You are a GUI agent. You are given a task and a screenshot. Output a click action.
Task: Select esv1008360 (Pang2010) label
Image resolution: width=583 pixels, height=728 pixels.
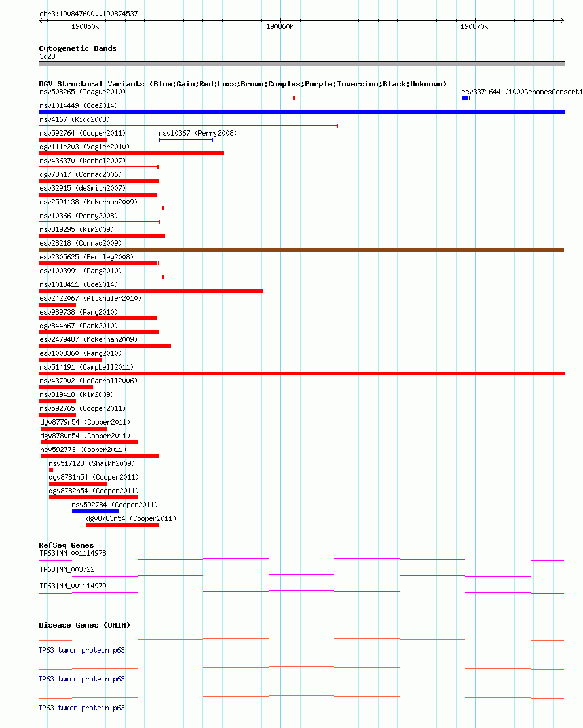coord(81,353)
